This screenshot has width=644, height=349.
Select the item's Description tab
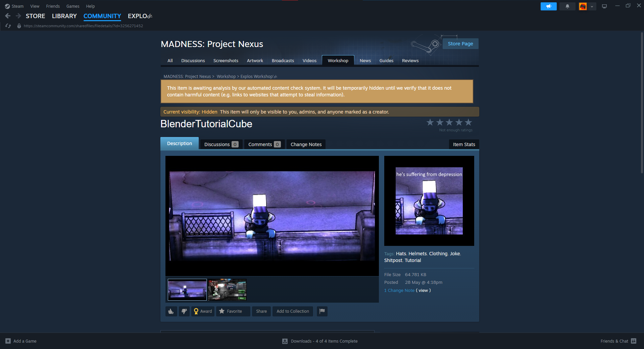(x=180, y=143)
